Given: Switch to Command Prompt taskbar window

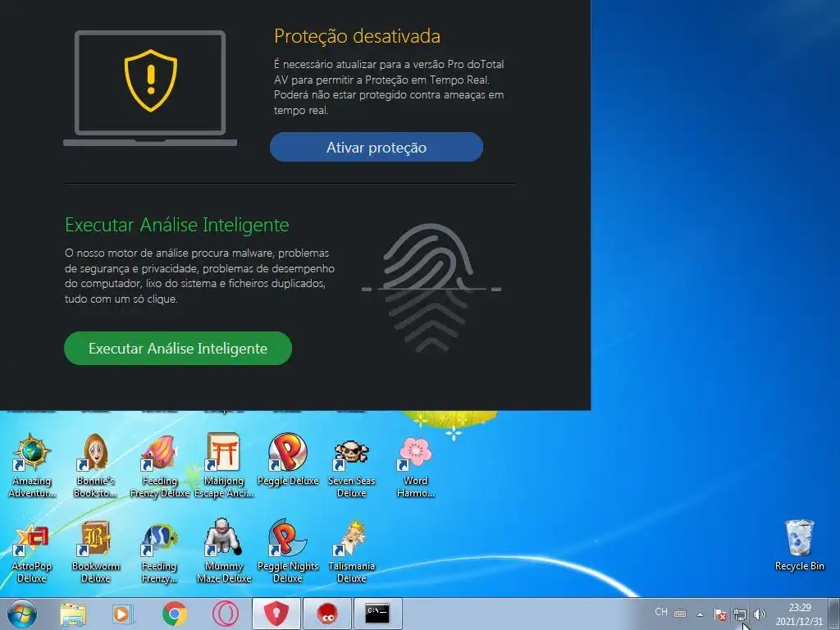Looking at the screenshot, I should coord(377,614).
